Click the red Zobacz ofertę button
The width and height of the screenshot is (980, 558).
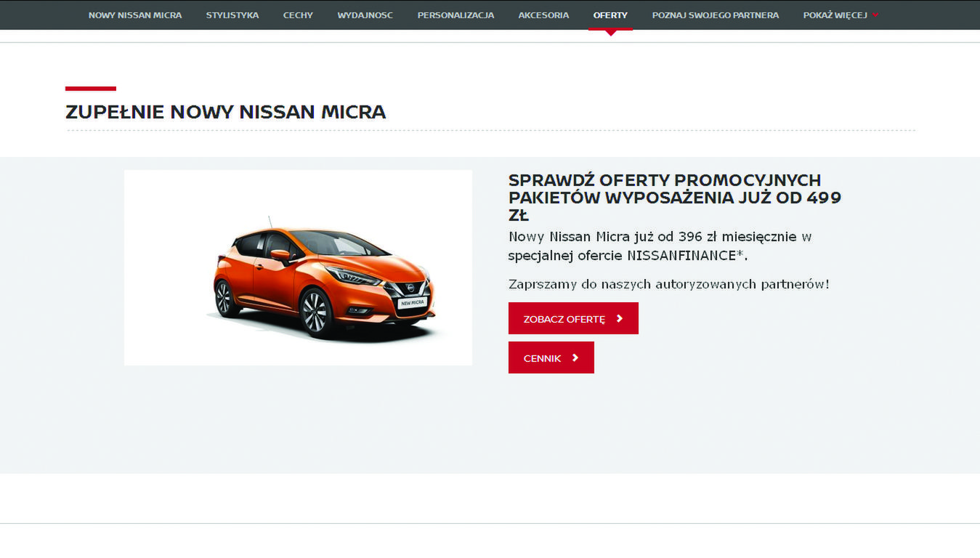pyautogui.click(x=573, y=318)
